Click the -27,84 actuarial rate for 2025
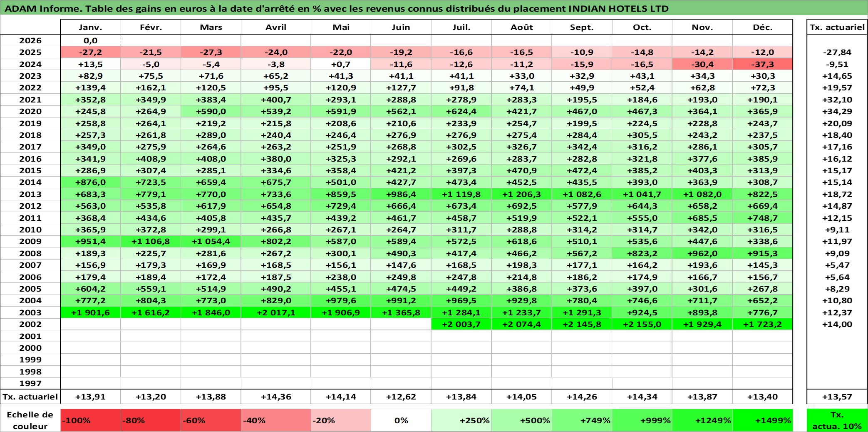This screenshot has width=868, height=432. (x=837, y=52)
